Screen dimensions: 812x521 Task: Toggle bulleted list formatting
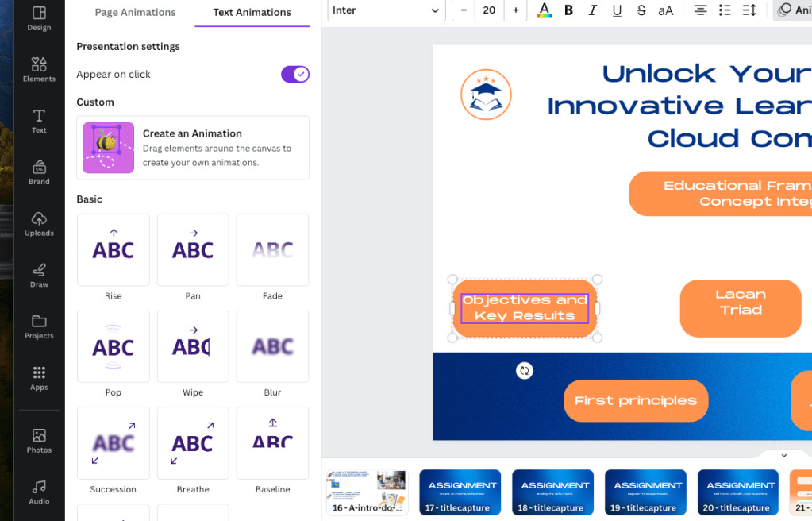coord(725,10)
